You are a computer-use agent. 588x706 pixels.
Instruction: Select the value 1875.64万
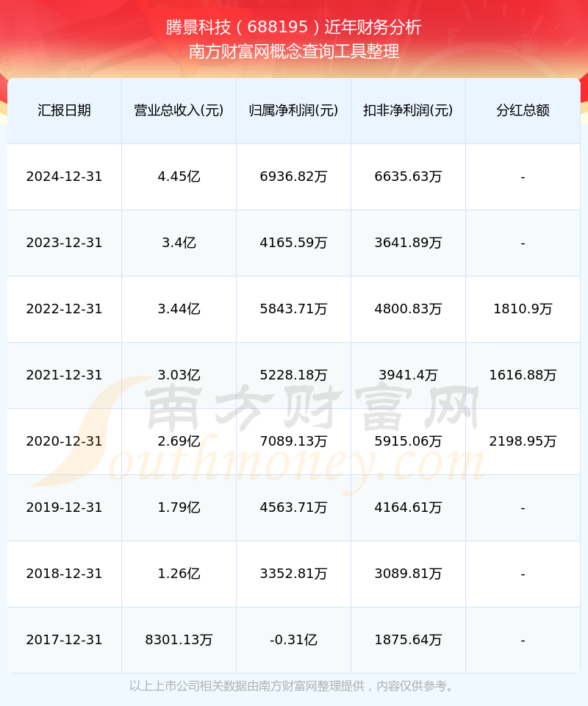(x=408, y=640)
